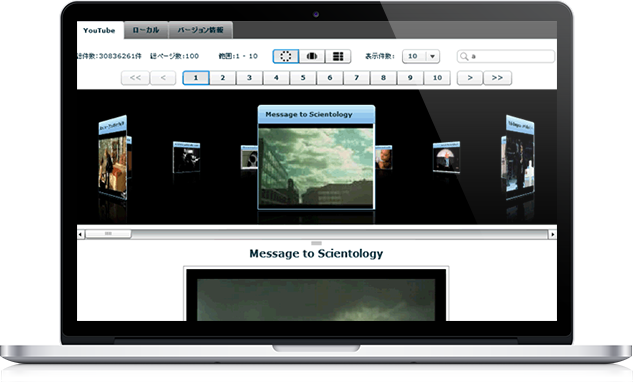The width and height of the screenshot is (633, 382).
Task: Go to page 10
Action: 437,78
